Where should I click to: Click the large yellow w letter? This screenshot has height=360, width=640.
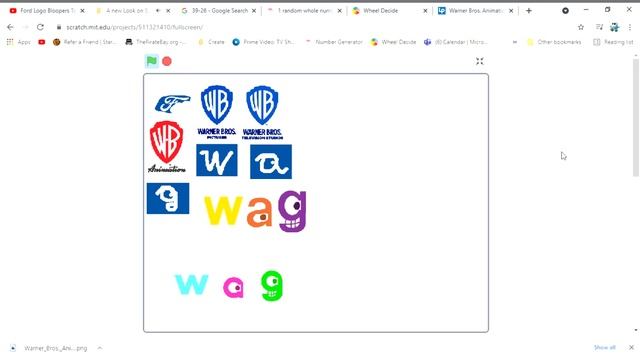[x=223, y=211]
